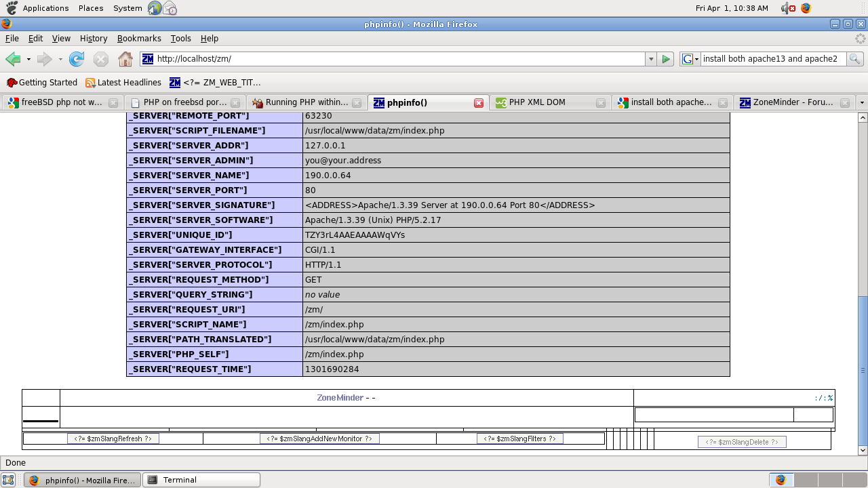Click the Firefox activity throbber icon
The image size is (868, 488).
pos(860,39)
